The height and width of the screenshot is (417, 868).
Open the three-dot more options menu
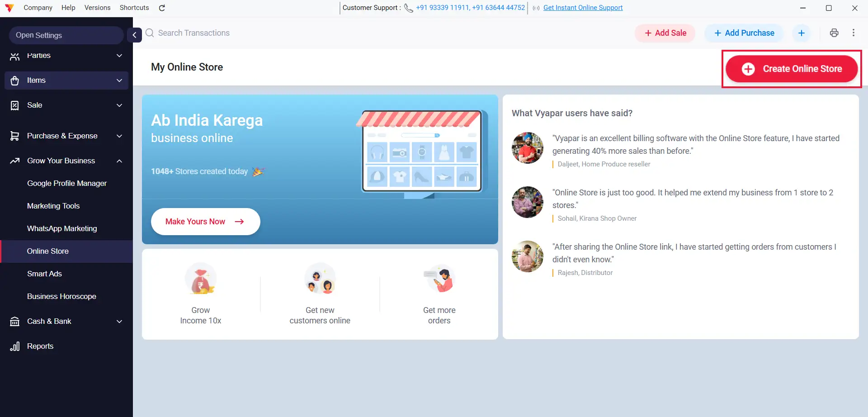click(x=854, y=33)
